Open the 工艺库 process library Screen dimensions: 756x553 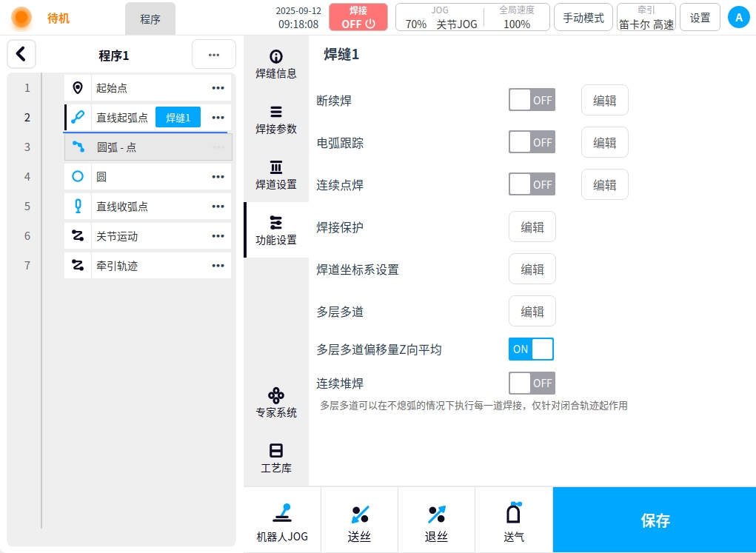[x=276, y=458]
